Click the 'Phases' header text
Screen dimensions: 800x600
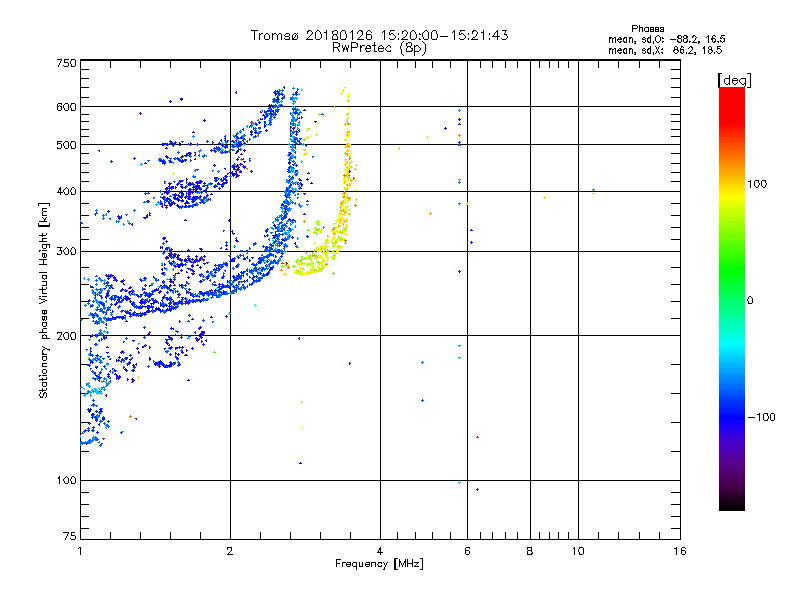click(x=647, y=29)
